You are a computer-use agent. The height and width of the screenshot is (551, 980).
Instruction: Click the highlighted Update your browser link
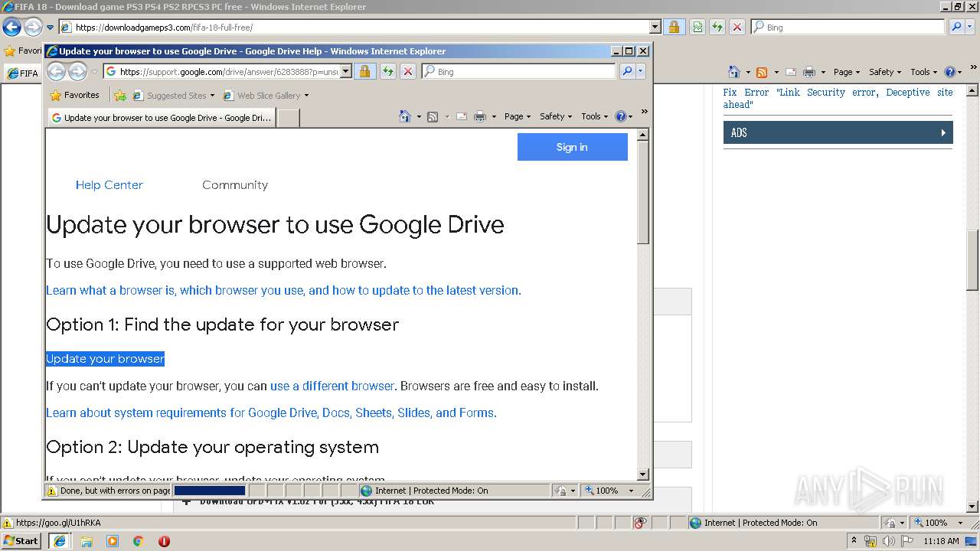tap(105, 359)
